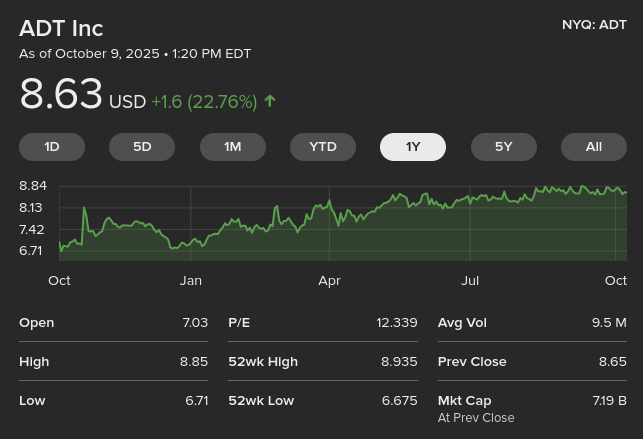The image size is (643, 439).
Task: Click the green up arrow icon
Action: click(x=270, y=101)
